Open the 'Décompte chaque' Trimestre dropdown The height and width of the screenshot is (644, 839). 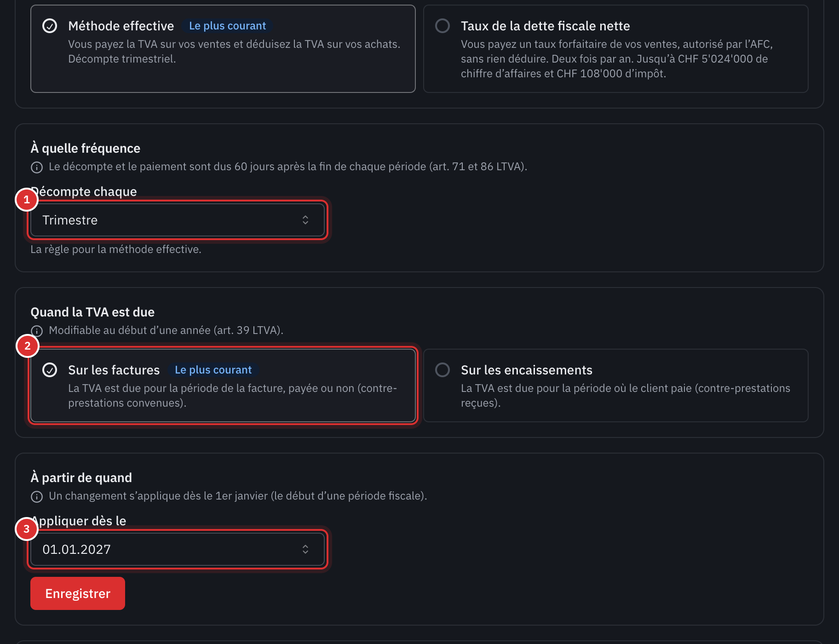[178, 220]
